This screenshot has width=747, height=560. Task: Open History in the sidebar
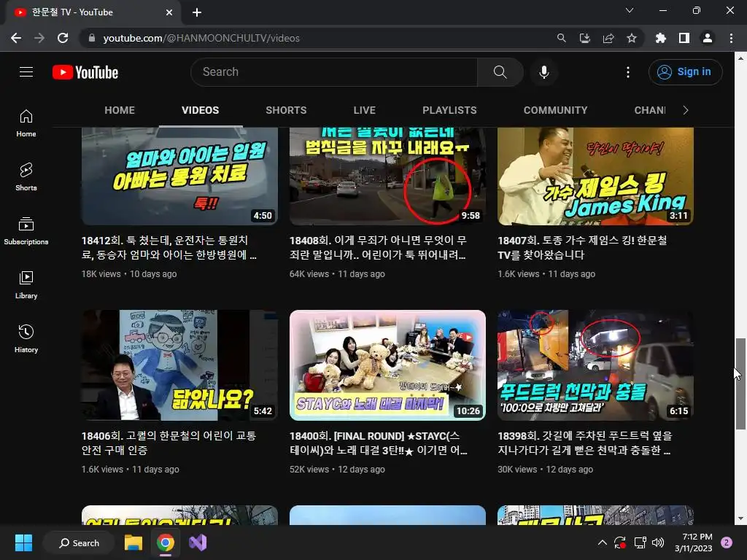[x=26, y=338]
